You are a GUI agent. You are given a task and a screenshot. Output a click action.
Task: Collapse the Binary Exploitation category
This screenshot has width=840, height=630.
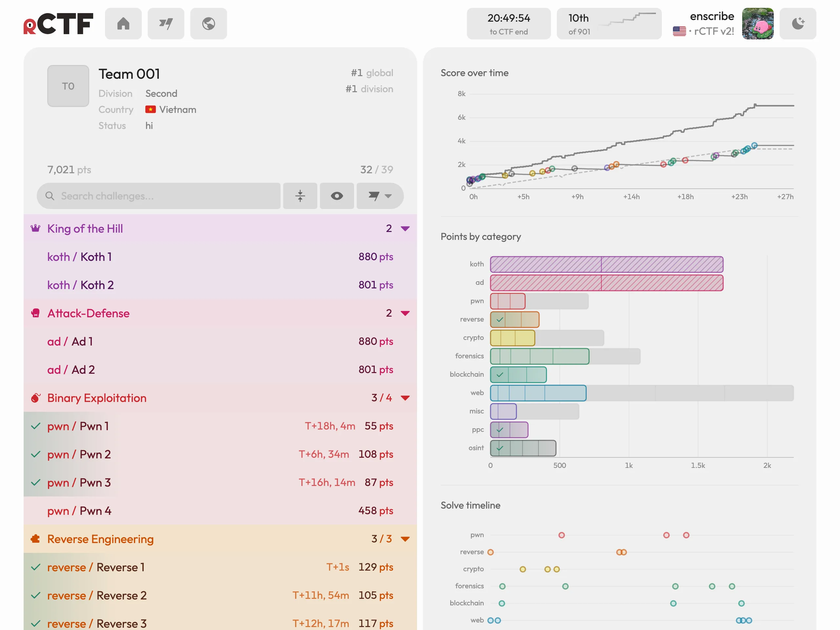(405, 398)
